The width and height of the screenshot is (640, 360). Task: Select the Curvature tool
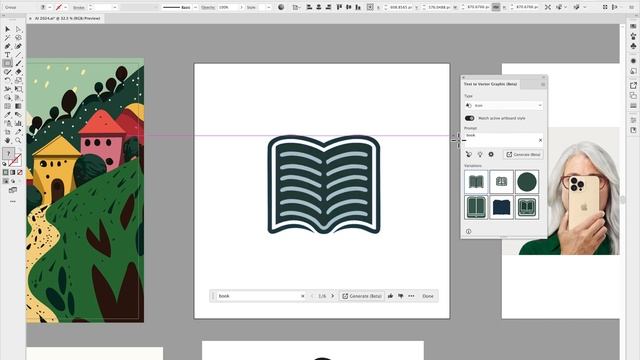18,46
